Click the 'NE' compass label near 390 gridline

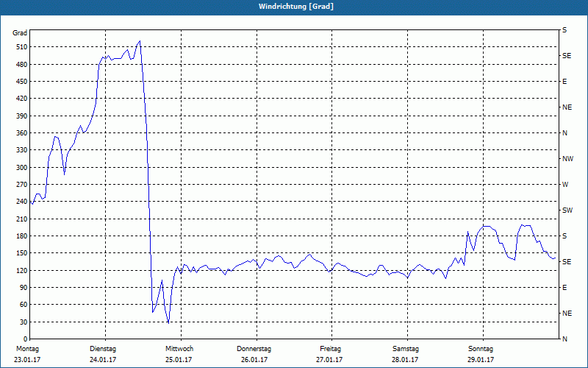567,107
